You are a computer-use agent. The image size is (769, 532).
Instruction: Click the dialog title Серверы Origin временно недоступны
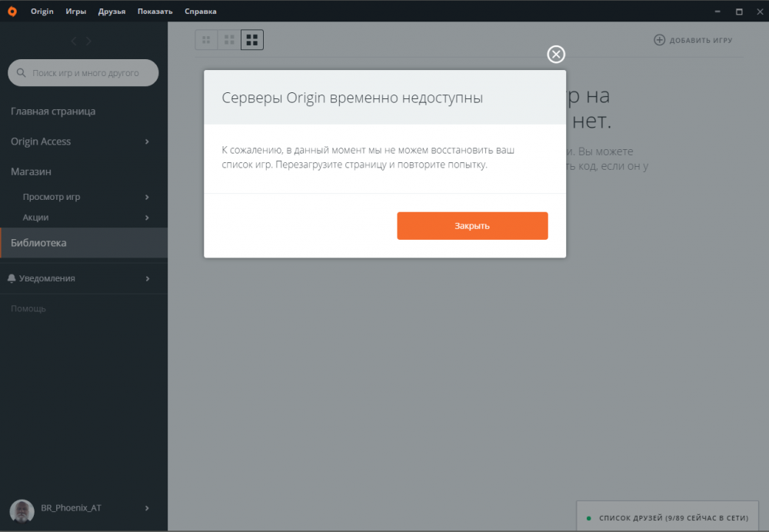(x=352, y=98)
